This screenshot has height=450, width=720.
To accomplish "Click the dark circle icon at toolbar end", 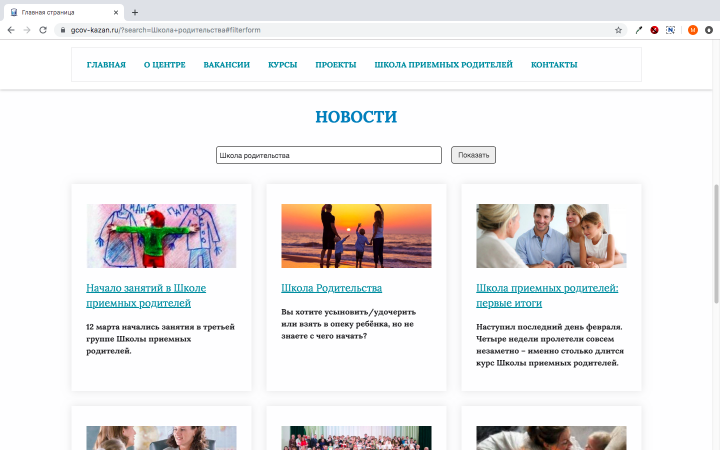I will click(709, 30).
